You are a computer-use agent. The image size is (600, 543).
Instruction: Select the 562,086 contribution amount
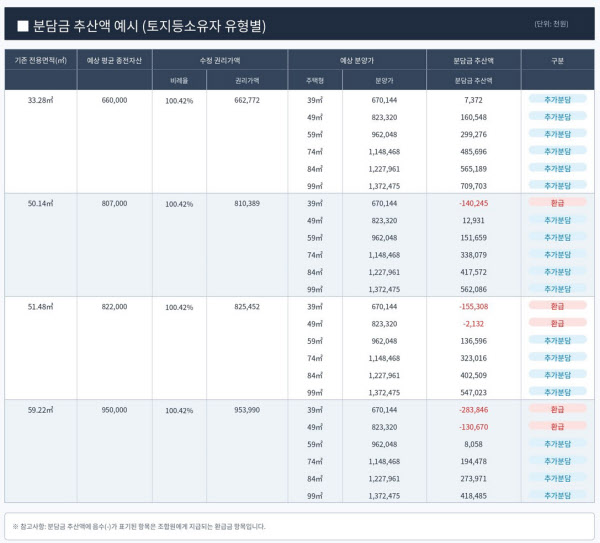click(x=473, y=289)
